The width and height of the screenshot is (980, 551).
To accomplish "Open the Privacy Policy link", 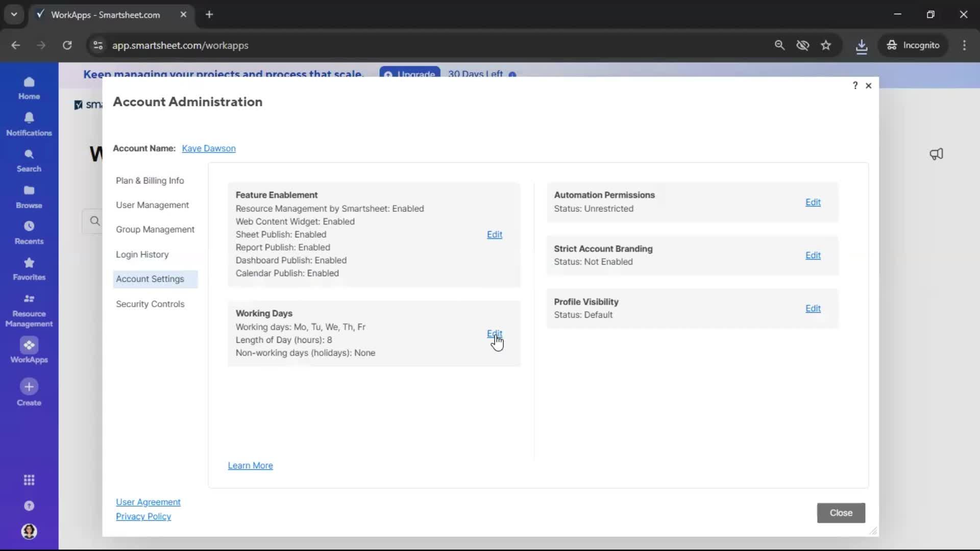I will click(144, 517).
